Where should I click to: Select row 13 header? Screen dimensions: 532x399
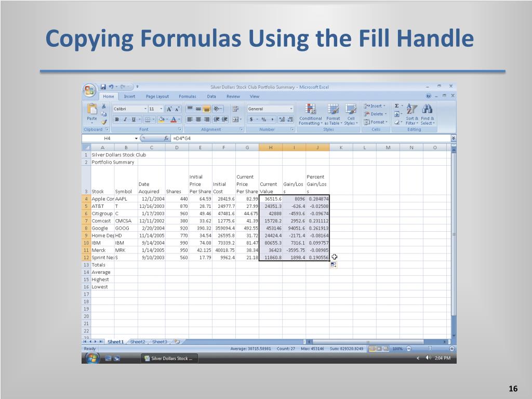point(86,265)
